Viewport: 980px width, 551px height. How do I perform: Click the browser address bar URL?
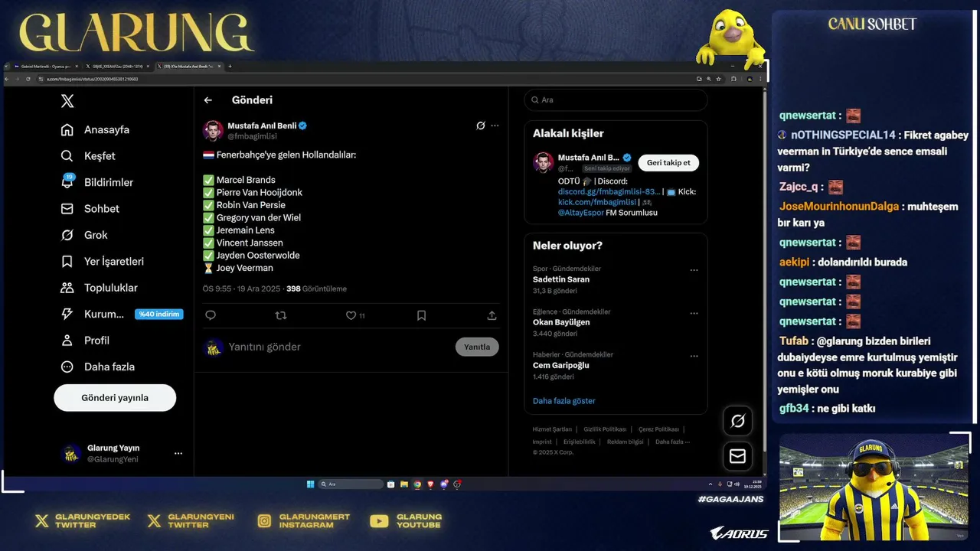point(93,79)
